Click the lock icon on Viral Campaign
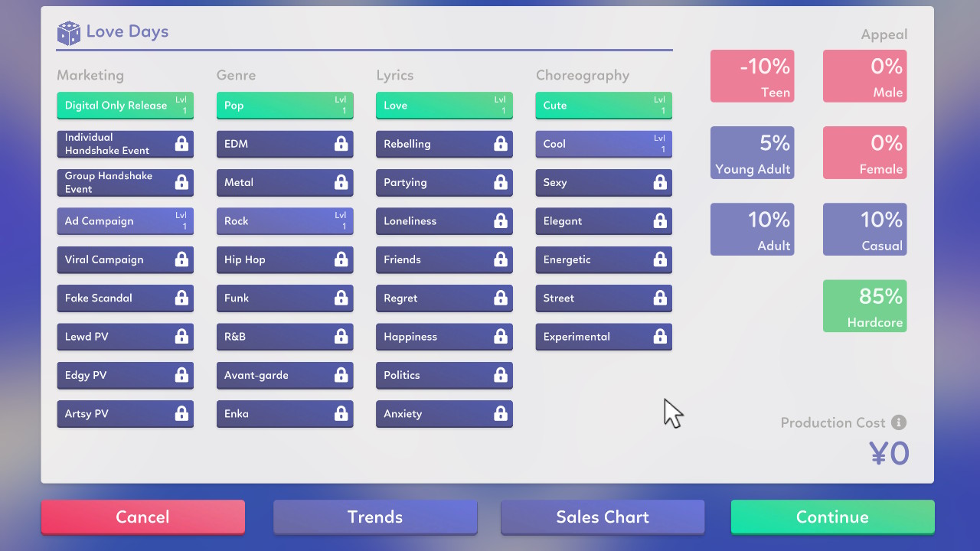Screen dimensions: 980x551 click(x=181, y=259)
